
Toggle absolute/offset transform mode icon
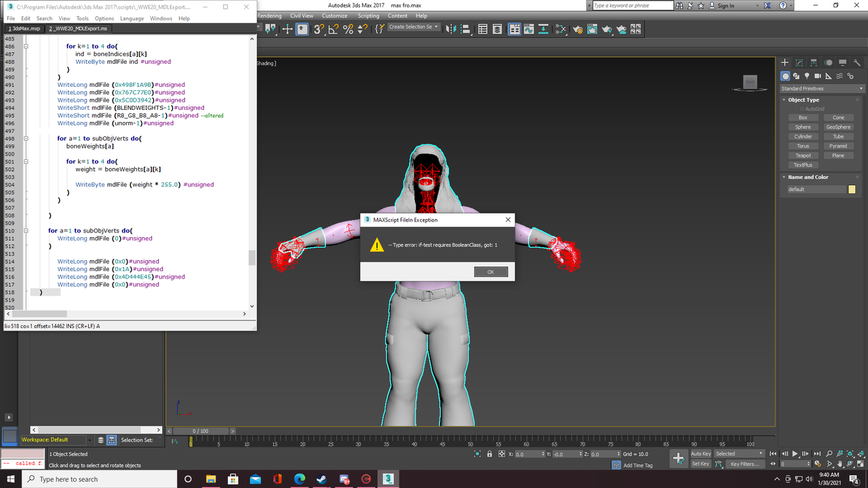click(501, 454)
